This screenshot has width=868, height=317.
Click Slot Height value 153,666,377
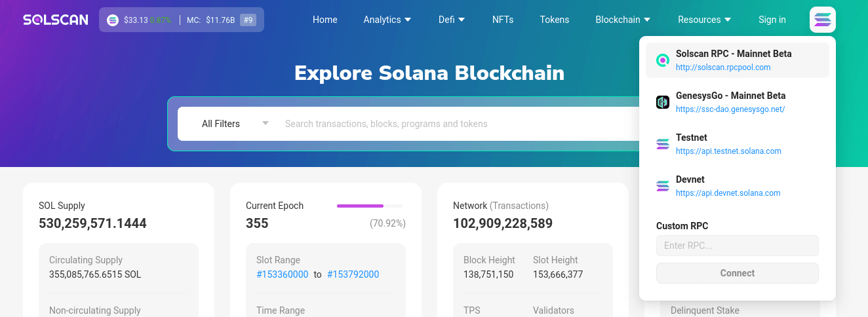(x=558, y=274)
